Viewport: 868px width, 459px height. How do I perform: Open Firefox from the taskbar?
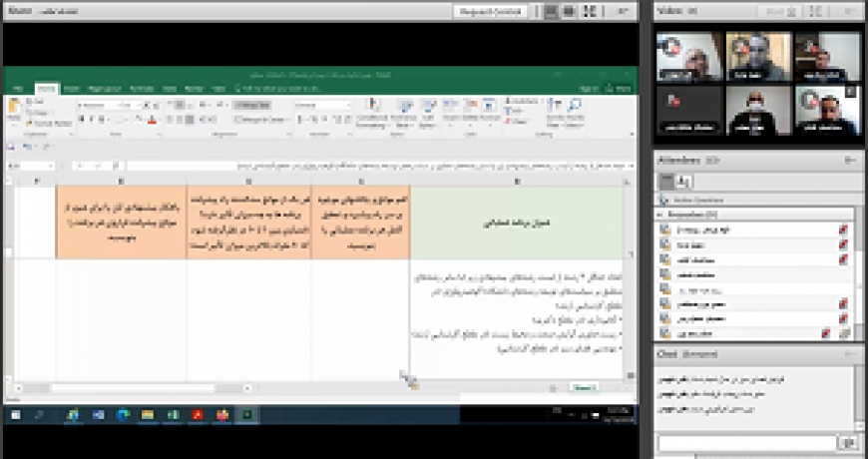tap(221, 415)
